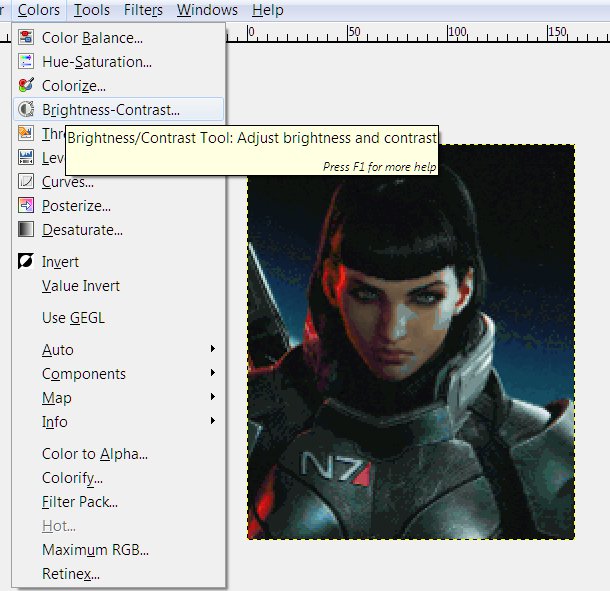The height and width of the screenshot is (591, 610).
Task: Open the Filters menu
Action: click(x=143, y=10)
